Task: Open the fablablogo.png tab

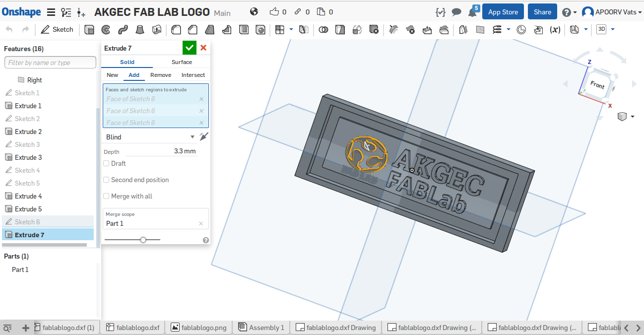Action: point(198,328)
